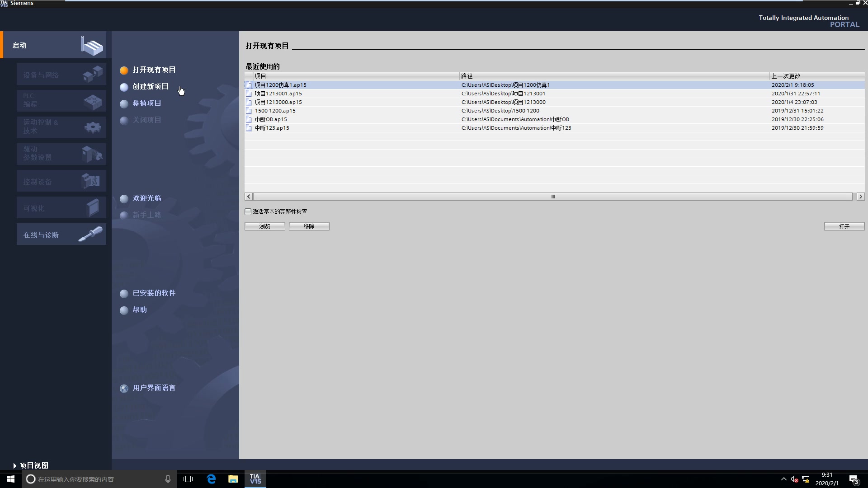Click the 打开 open button
Screen dimensions: 868x488
(844, 226)
